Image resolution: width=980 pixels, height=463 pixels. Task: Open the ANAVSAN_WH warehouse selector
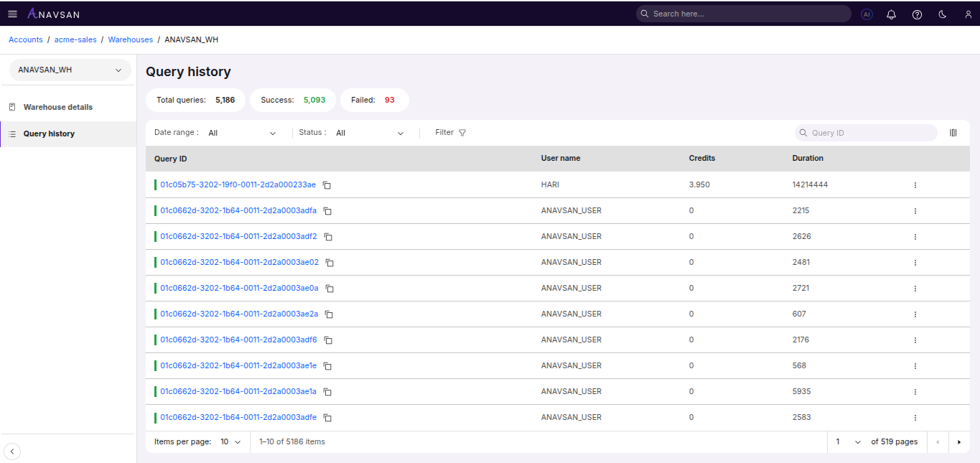tap(68, 70)
